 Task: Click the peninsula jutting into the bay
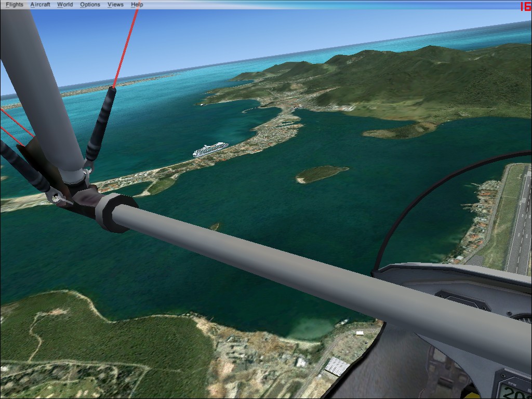point(400,131)
